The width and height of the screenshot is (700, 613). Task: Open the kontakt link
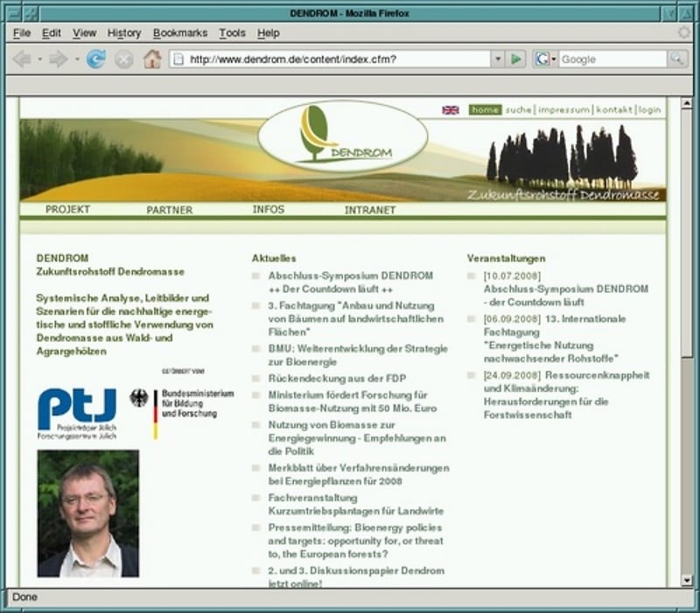click(614, 110)
